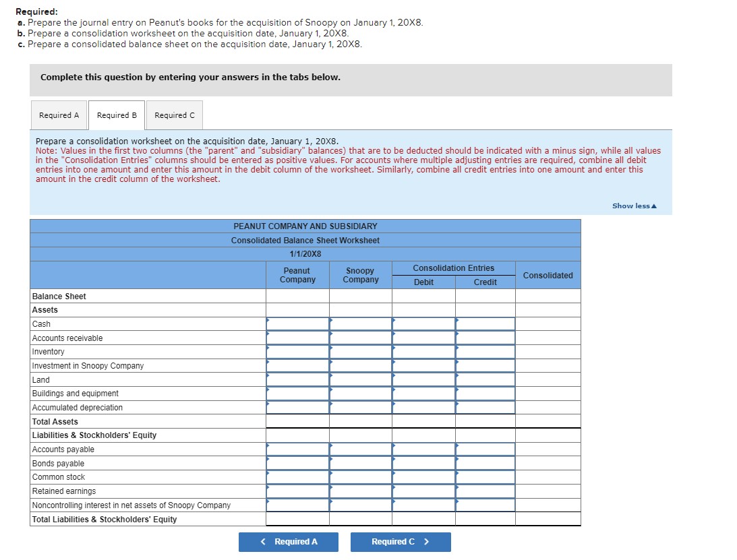Click Accumulated depreciation Debit cell

click(423, 407)
